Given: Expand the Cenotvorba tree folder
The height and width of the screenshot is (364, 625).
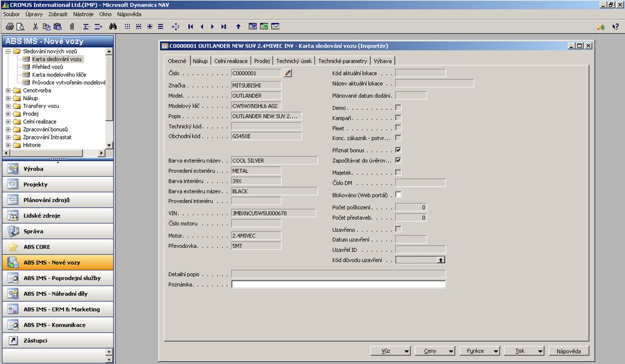Looking at the screenshot, I should tap(8, 90).
